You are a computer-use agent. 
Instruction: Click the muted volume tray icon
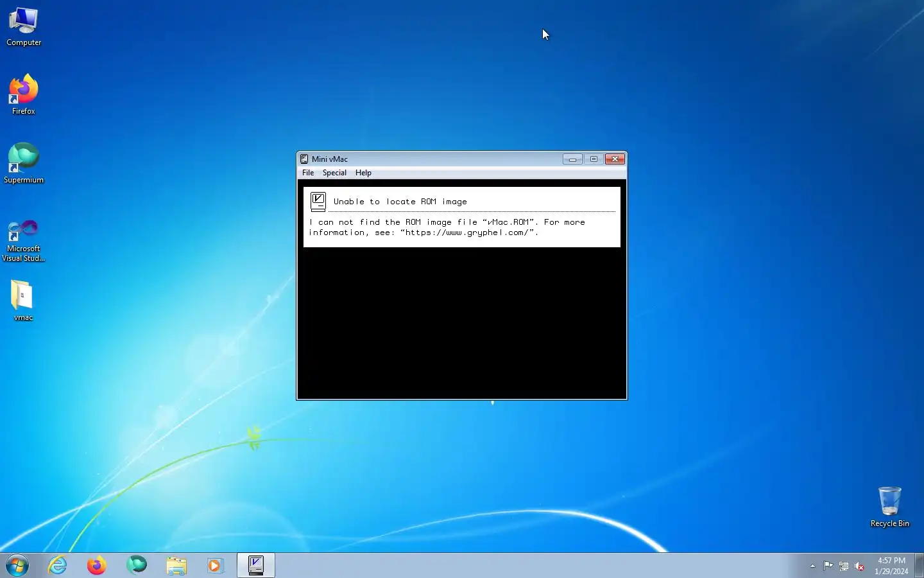click(x=859, y=566)
